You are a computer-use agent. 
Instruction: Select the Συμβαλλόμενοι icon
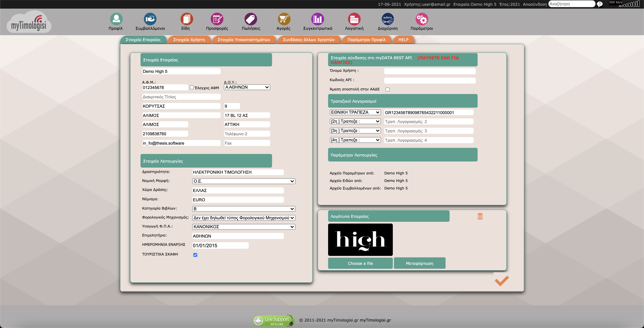(x=150, y=19)
